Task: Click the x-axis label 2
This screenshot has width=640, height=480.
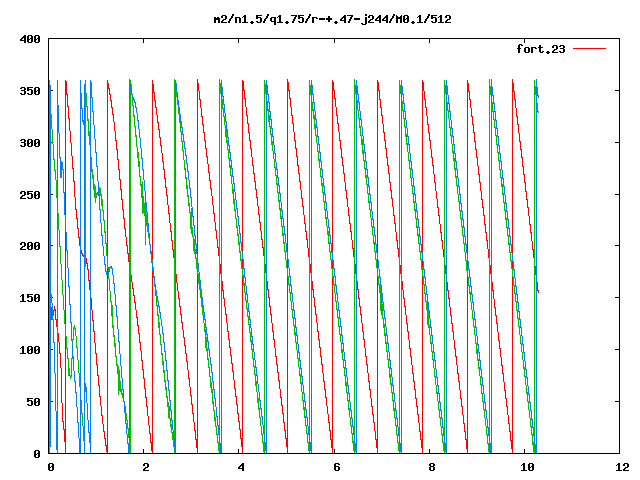Action: (146, 467)
